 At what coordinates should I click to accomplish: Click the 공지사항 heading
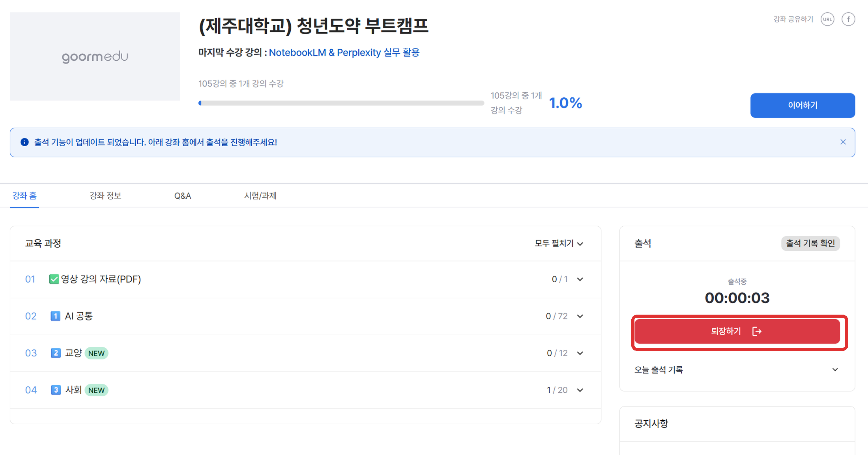(651, 423)
